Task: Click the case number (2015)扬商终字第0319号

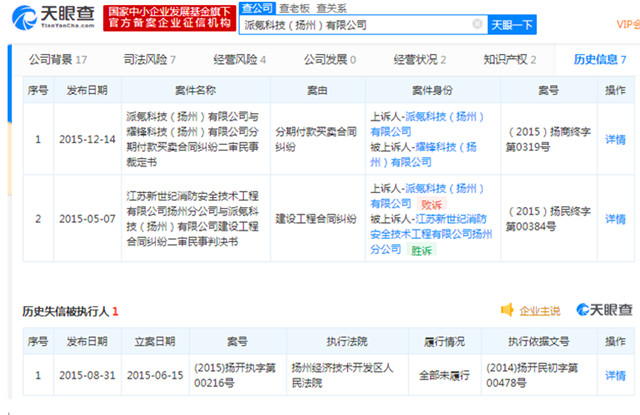Action: point(548,140)
